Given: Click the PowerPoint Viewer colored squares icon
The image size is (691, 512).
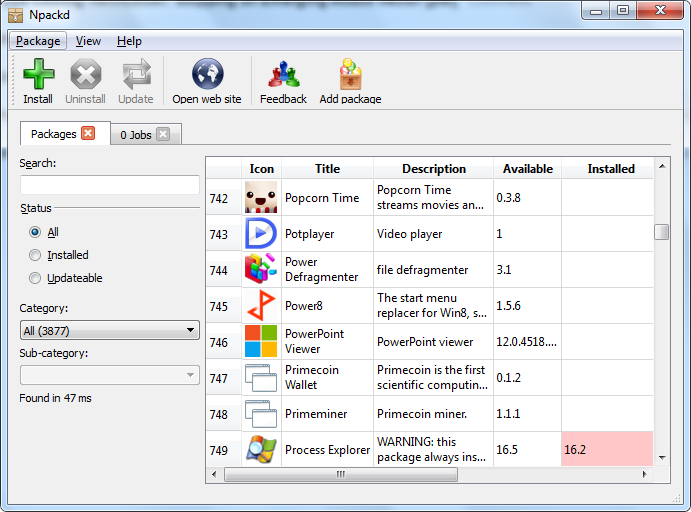Looking at the screenshot, I should [x=261, y=341].
